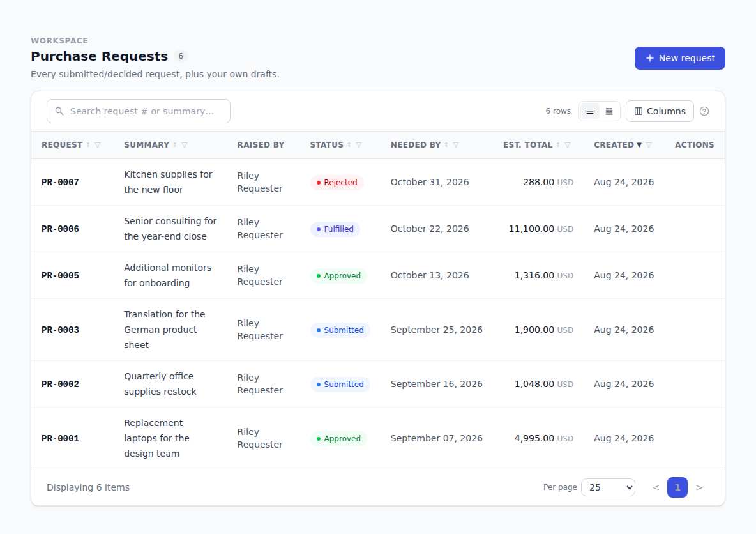Click the Fulfilled status badge

click(335, 229)
